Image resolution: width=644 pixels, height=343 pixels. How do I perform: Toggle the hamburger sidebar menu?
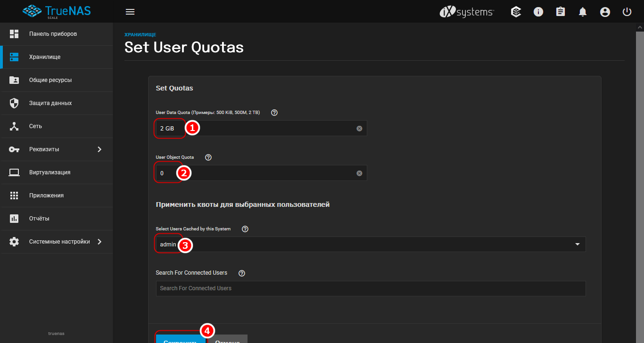tap(130, 12)
